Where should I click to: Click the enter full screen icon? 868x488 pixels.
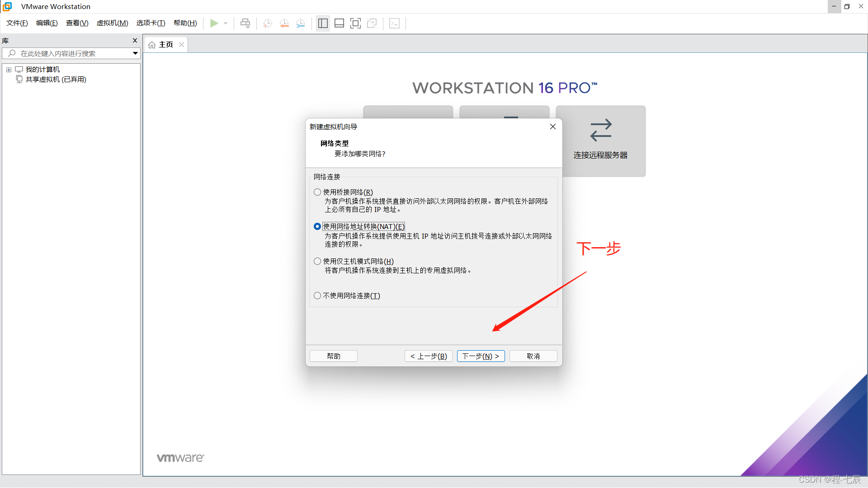pyautogui.click(x=355, y=23)
